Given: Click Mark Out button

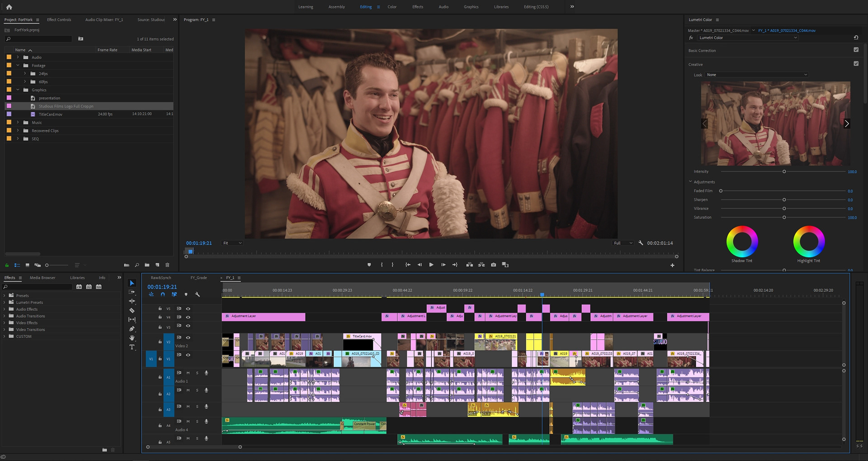Looking at the screenshot, I should coord(392,265).
